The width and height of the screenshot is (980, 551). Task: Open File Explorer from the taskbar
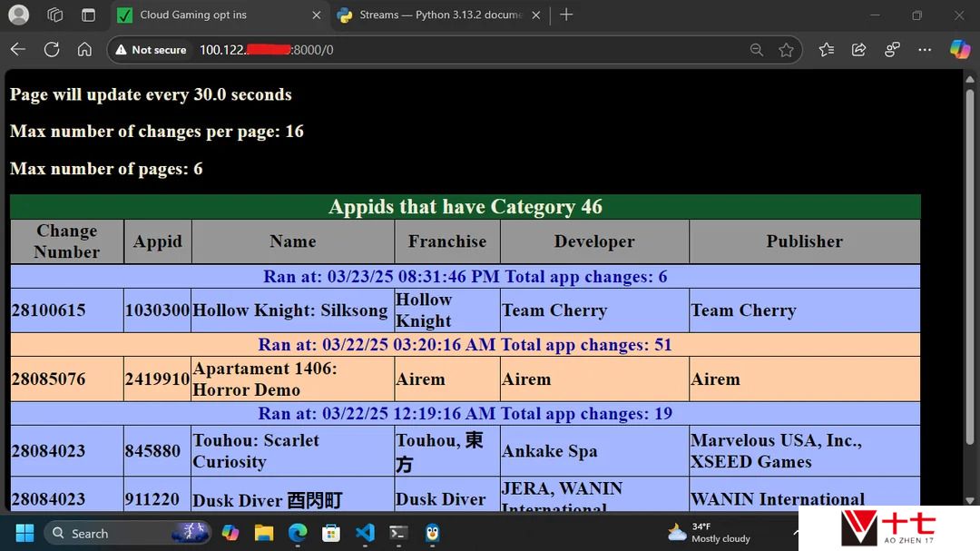(x=264, y=533)
